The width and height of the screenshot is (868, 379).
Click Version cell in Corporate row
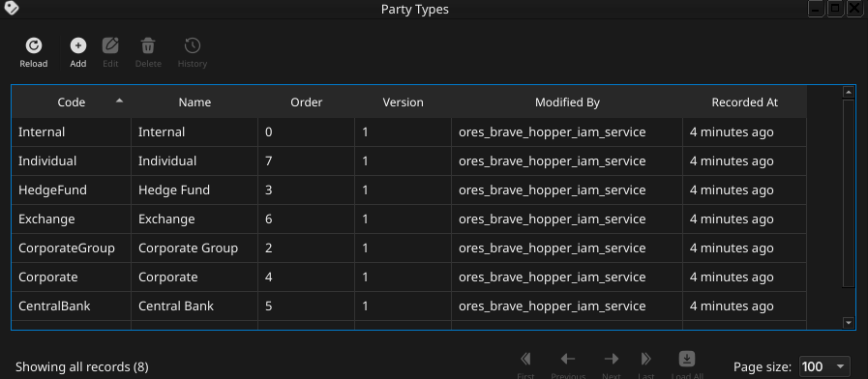[x=403, y=277]
